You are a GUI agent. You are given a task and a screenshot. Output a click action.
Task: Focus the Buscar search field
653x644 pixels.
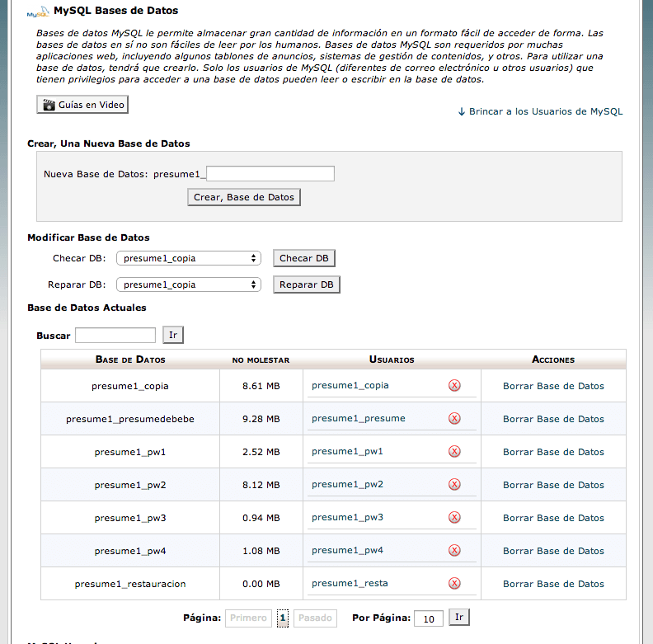pyautogui.click(x=115, y=336)
